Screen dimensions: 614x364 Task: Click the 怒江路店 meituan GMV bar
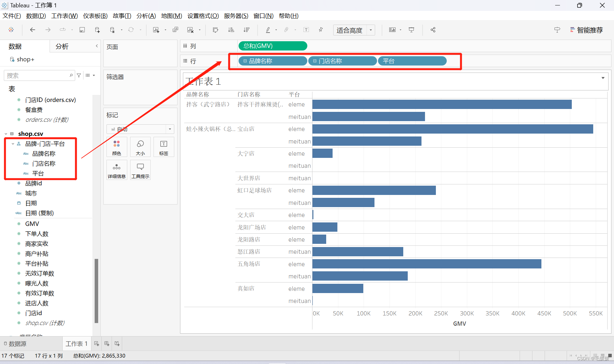(358, 252)
